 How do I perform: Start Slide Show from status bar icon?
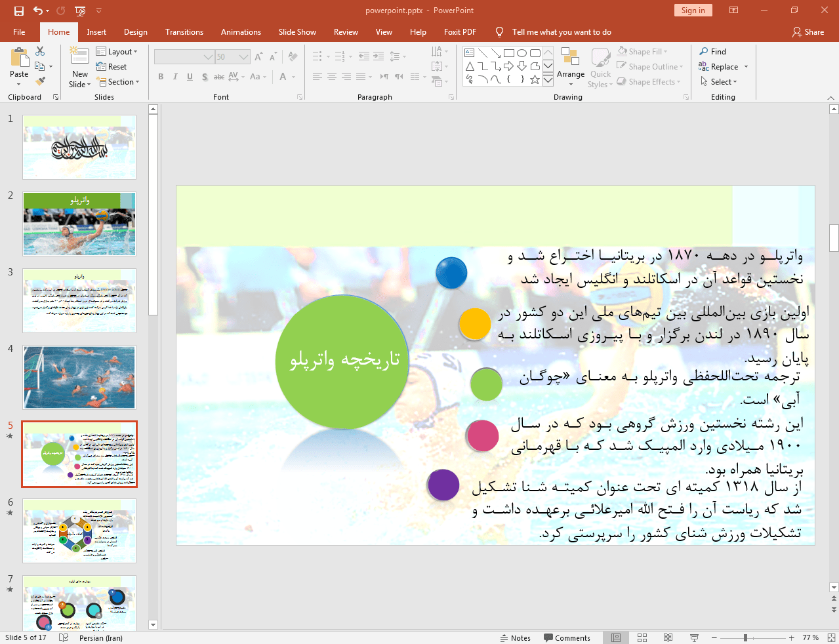(694, 637)
